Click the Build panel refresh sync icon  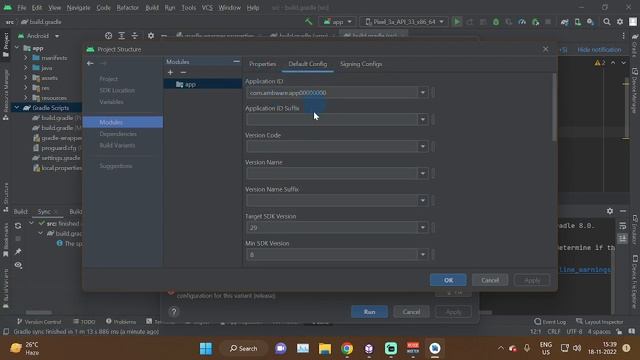coord(18,226)
